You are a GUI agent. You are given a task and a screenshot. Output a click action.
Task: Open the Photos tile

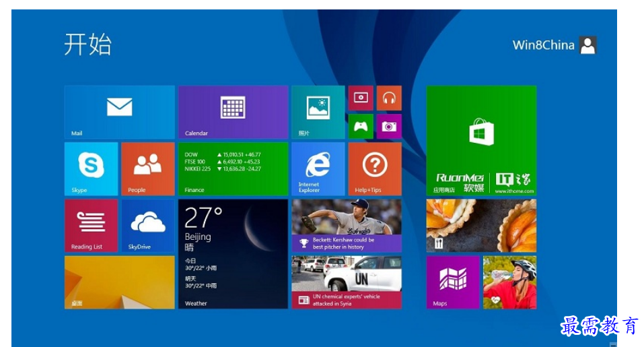click(318, 112)
